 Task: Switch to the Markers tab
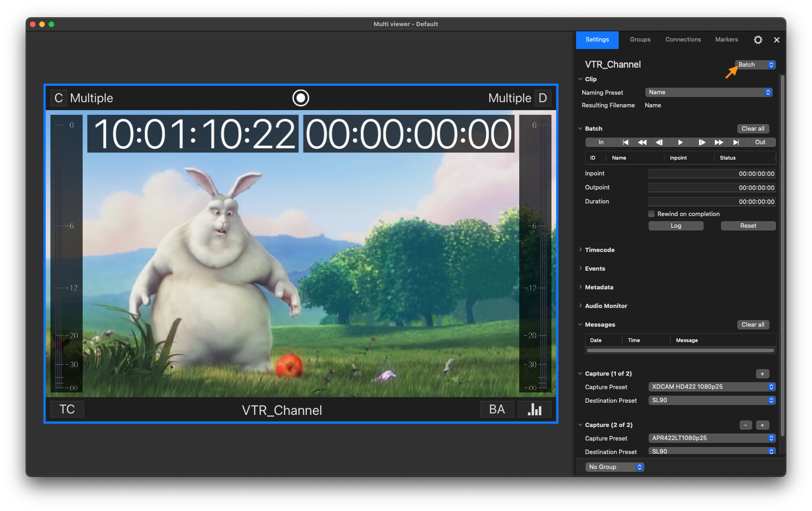coord(727,40)
